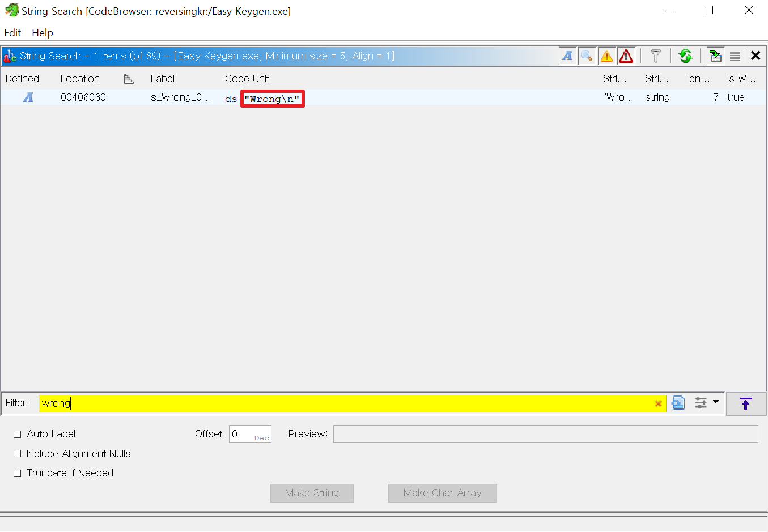This screenshot has height=532, width=768.
Task: Toggle the yellow warning partially defined strings icon
Action: tap(606, 56)
